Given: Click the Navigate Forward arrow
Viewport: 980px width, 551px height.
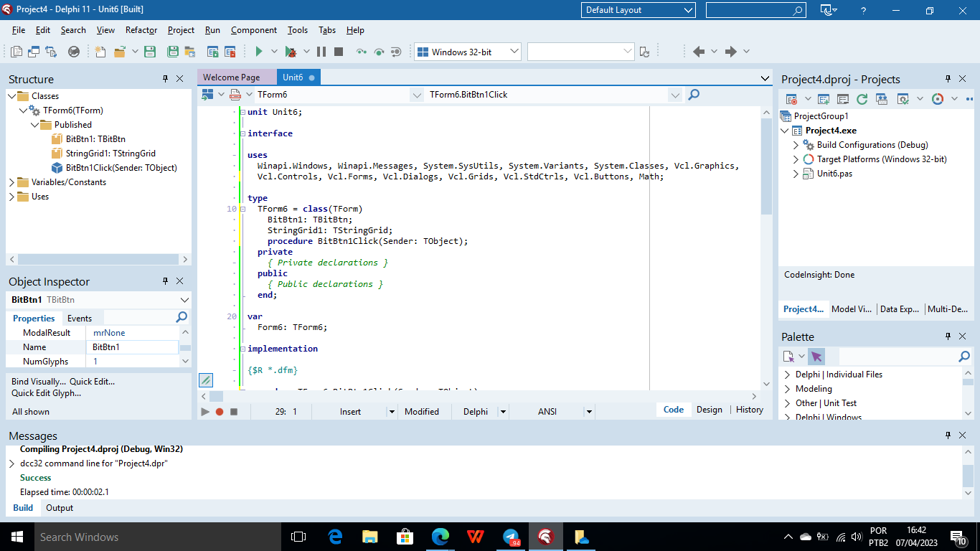Looking at the screenshot, I should click(x=731, y=52).
